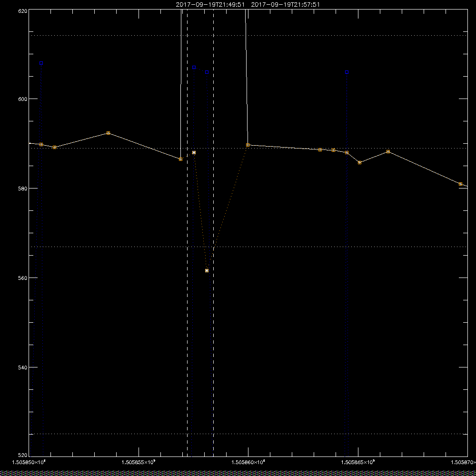Viewport: 476px width, 476px height.
Task: Select the blue square marker above 1.505865×10⁹
Action: [347, 72]
